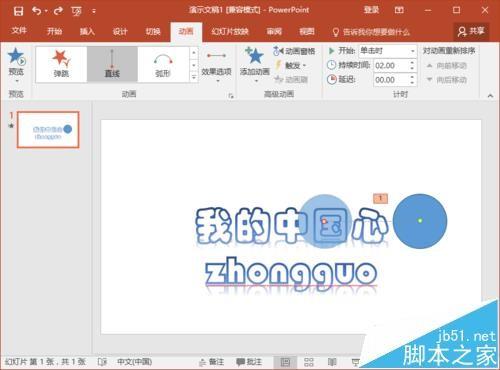Viewport: 500px width, 370px height.
Task: Click 向后移动 move later button
Action: point(447,80)
